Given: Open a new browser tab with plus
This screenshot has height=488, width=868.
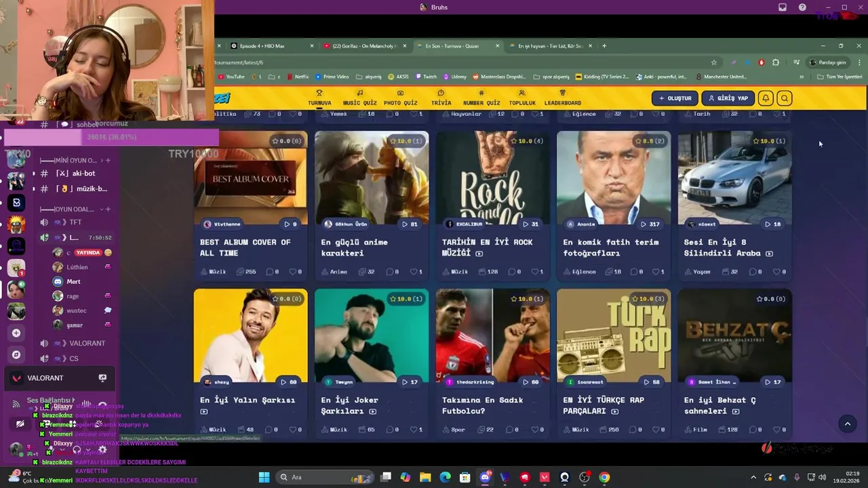Looking at the screenshot, I should tap(604, 46).
